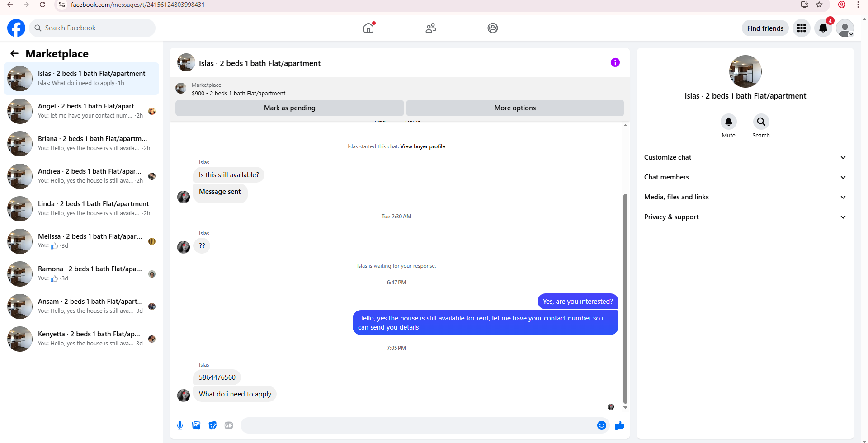Attach a photo with the image icon
Image resolution: width=868 pixels, height=443 pixels.
coord(196,425)
